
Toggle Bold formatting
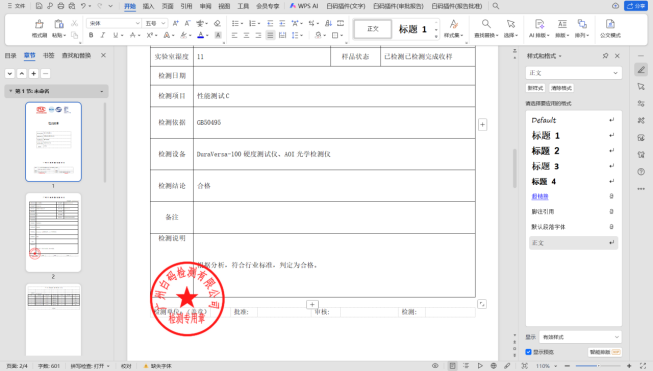[91, 35]
